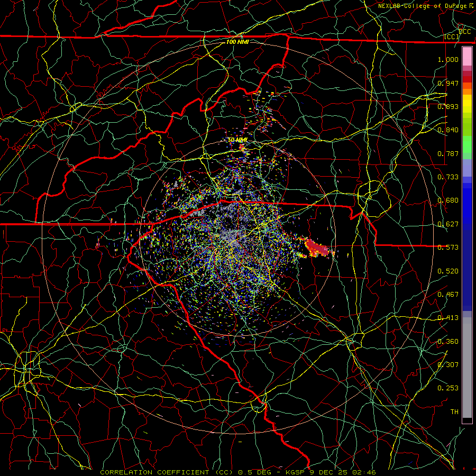Click the 0.627 legend value
476x476 pixels.
click(x=448, y=224)
